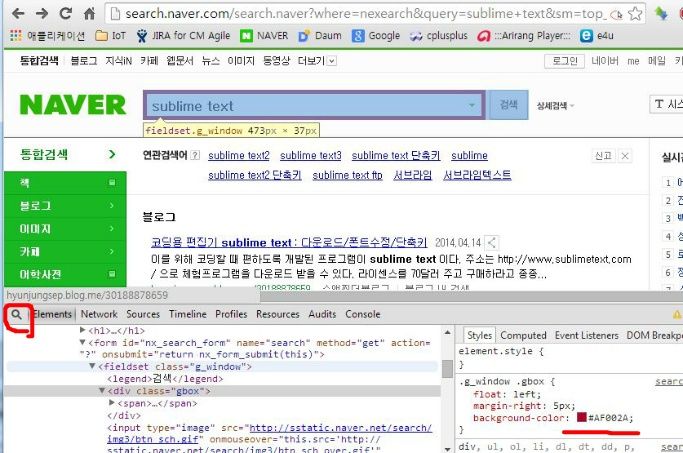Open the Daum bookmark
The width and height of the screenshot is (683, 453).
320,36
